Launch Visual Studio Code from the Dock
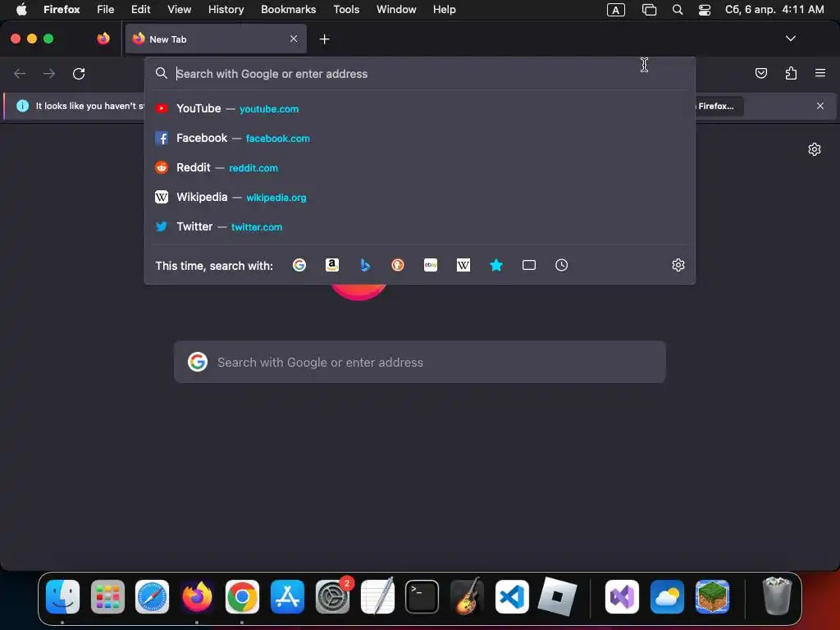 [x=512, y=596]
